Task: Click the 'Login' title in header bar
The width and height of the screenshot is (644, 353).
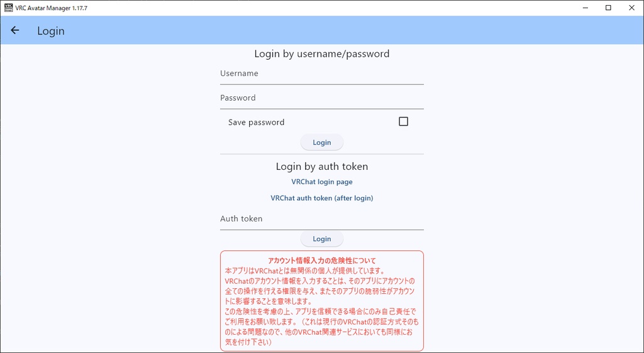Action: 51,31
